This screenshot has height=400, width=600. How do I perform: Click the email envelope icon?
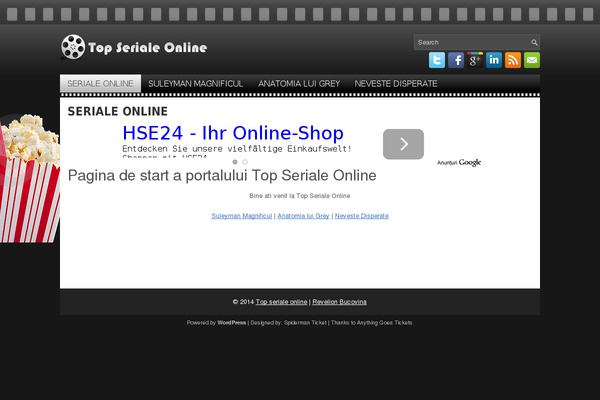click(x=532, y=60)
